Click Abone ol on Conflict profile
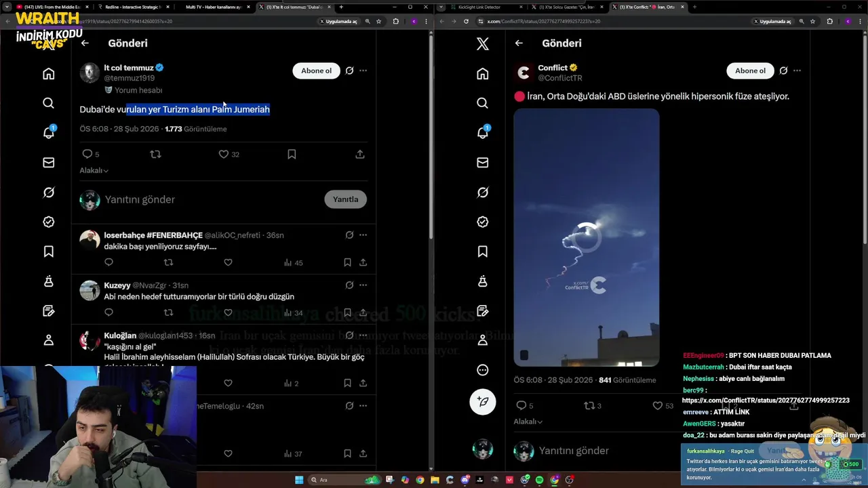The height and width of the screenshot is (488, 868). click(x=750, y=70)
